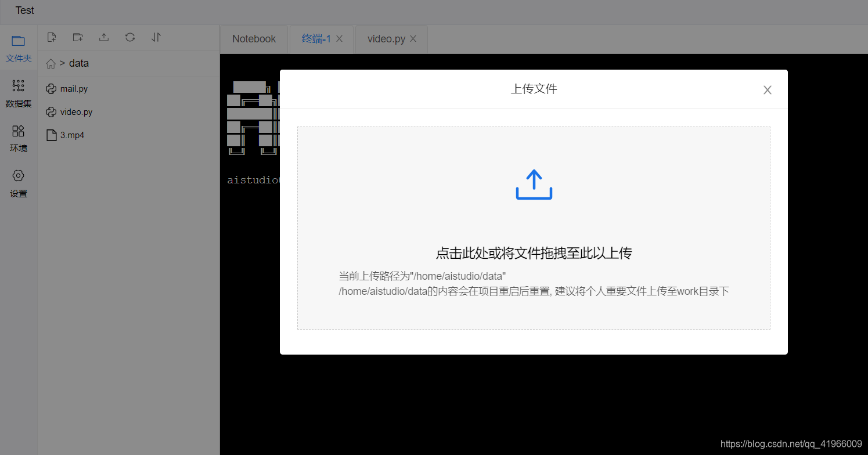
Task: Open the 设置 settings panel
Action: (18, 183)
